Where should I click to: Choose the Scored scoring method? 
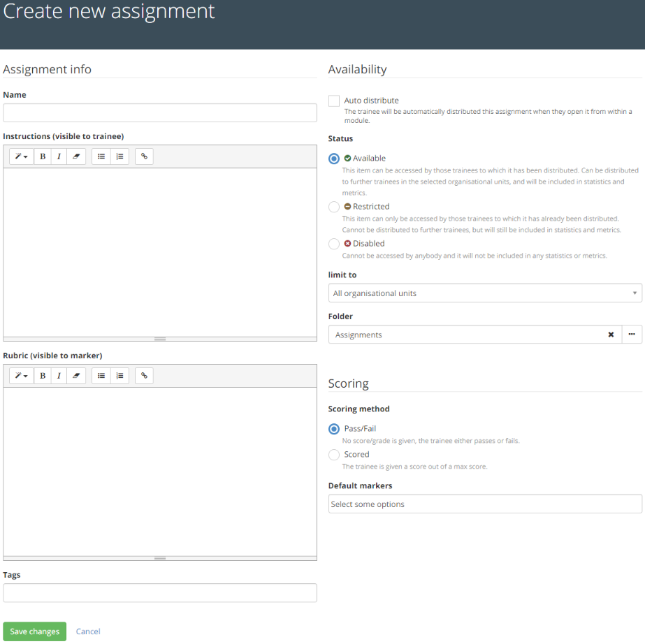click(334, 455)
